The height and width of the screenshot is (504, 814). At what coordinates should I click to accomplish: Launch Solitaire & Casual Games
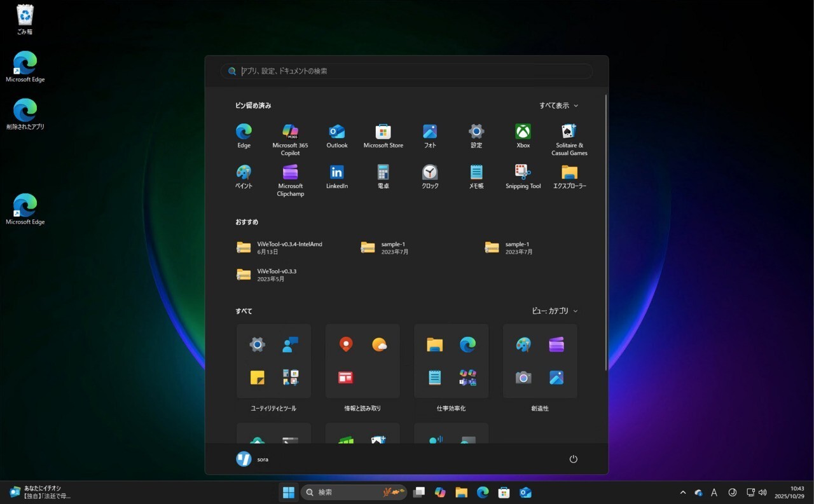569,132
